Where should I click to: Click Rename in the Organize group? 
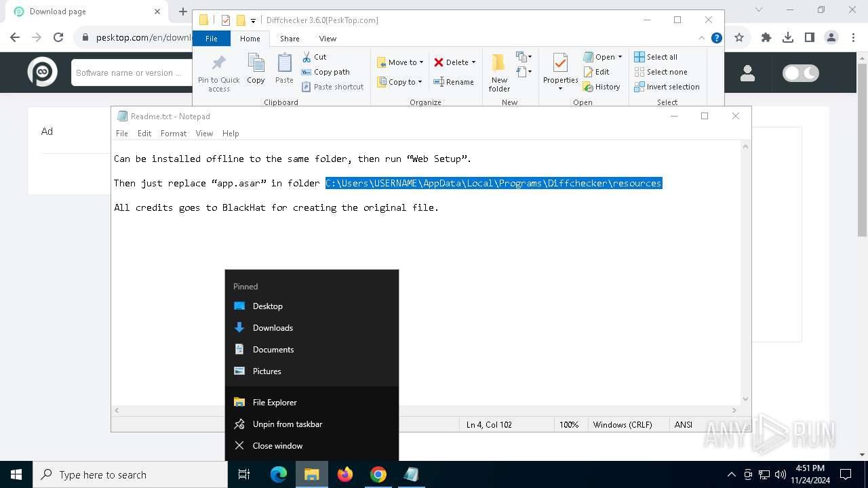(x=454, y=82)
